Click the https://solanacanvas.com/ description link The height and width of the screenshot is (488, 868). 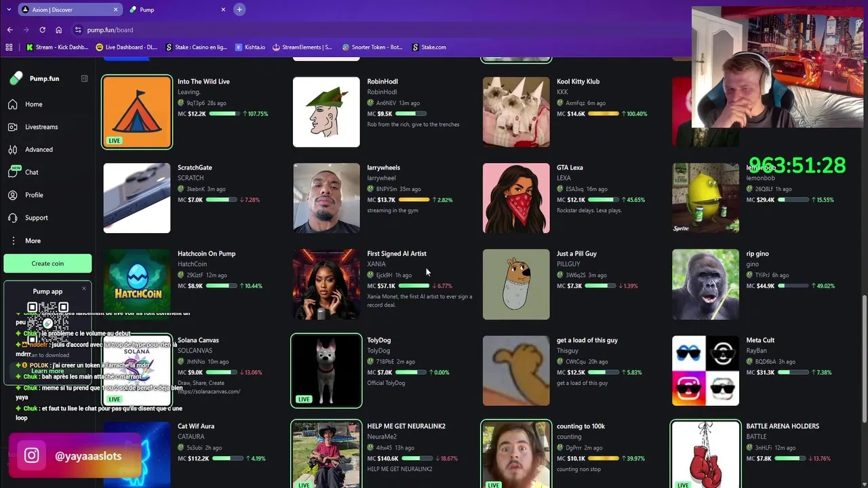209,392
